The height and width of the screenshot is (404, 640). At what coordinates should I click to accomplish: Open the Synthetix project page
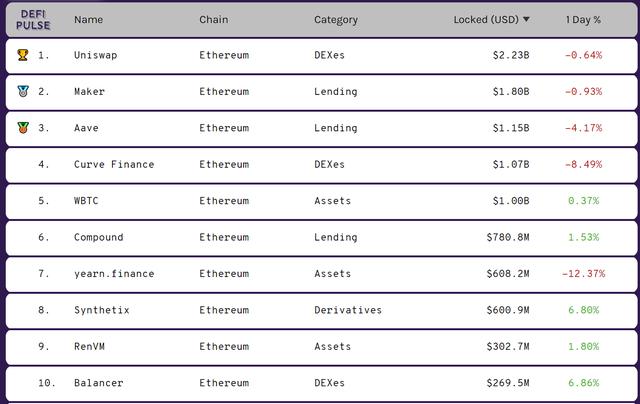pos(102,310)
